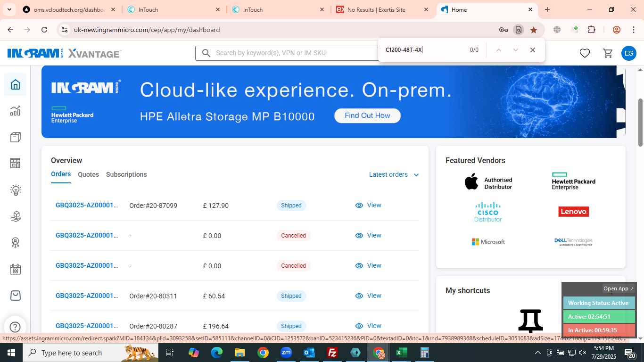
Task: Open the help question mark icon
Action: 15,327
